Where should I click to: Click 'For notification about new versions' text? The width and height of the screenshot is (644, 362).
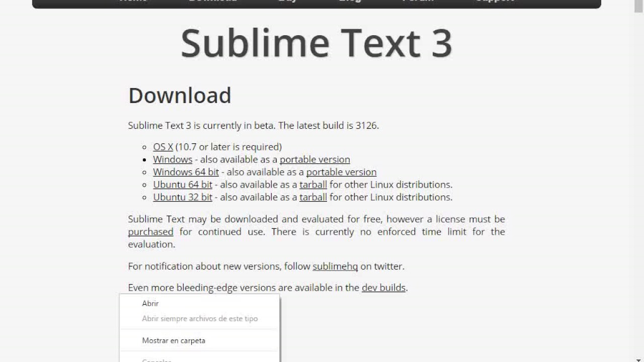(205, 266)
